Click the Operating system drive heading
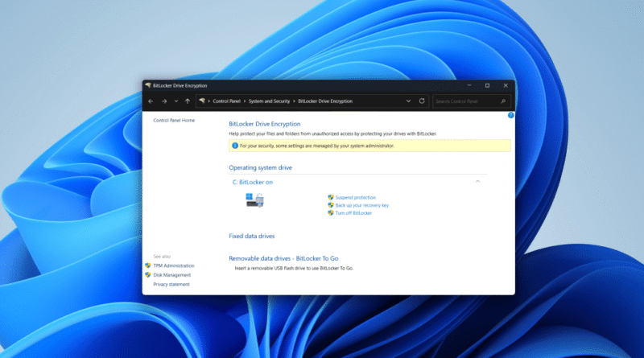Image resolution: width=644 pixels, height=358 pixels. [x=260, y=167]
